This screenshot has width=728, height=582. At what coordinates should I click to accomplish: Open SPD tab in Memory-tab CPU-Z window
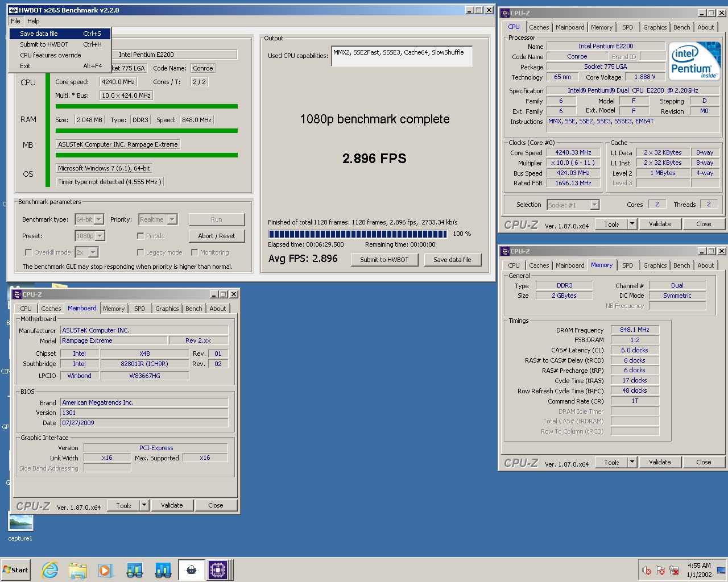pyautogui.click(x=627, y=265)
